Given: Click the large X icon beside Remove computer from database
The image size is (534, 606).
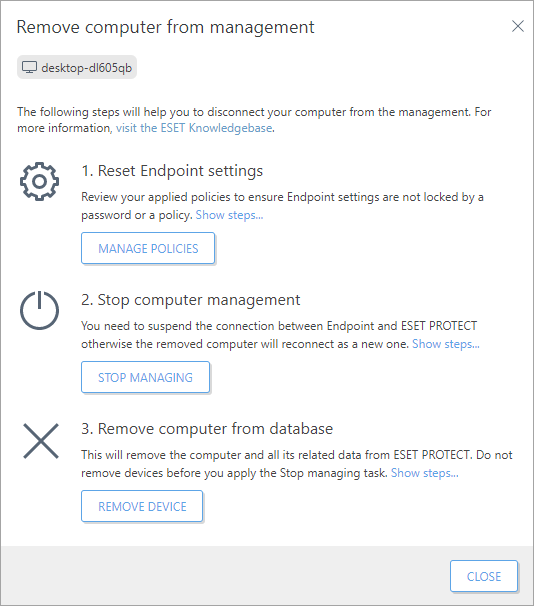Looking at the screenshot, I should point(41,441).
